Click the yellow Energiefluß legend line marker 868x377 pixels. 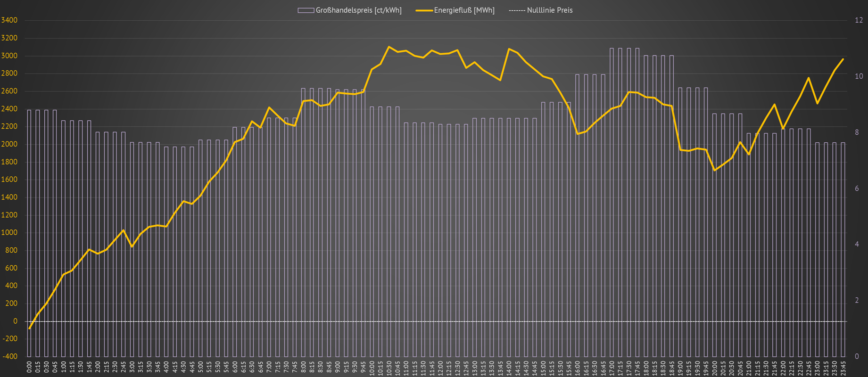(424, 10)
